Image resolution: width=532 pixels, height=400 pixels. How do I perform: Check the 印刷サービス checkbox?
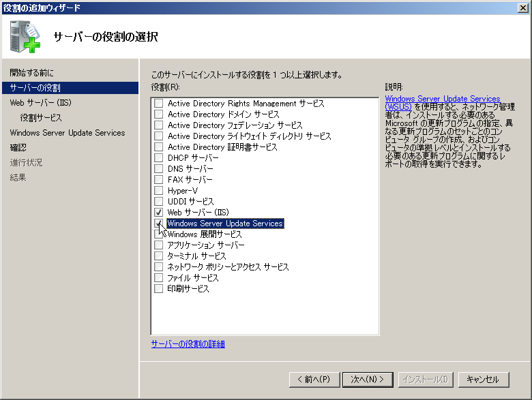tap(158, 288)
